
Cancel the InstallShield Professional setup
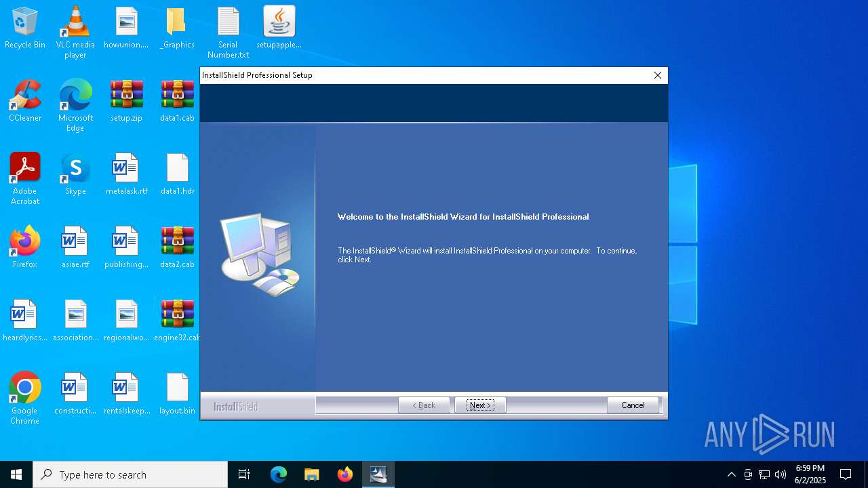click(633, 405)
